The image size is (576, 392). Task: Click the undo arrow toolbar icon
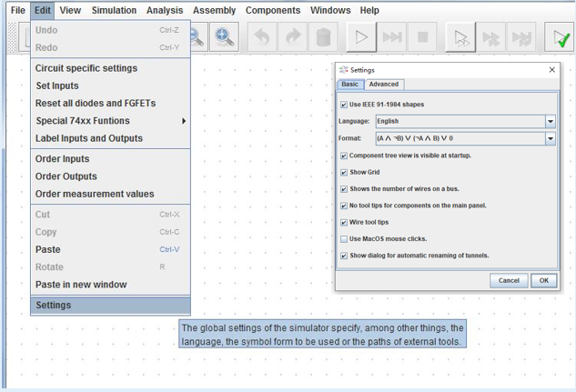(x=262, y=37)
